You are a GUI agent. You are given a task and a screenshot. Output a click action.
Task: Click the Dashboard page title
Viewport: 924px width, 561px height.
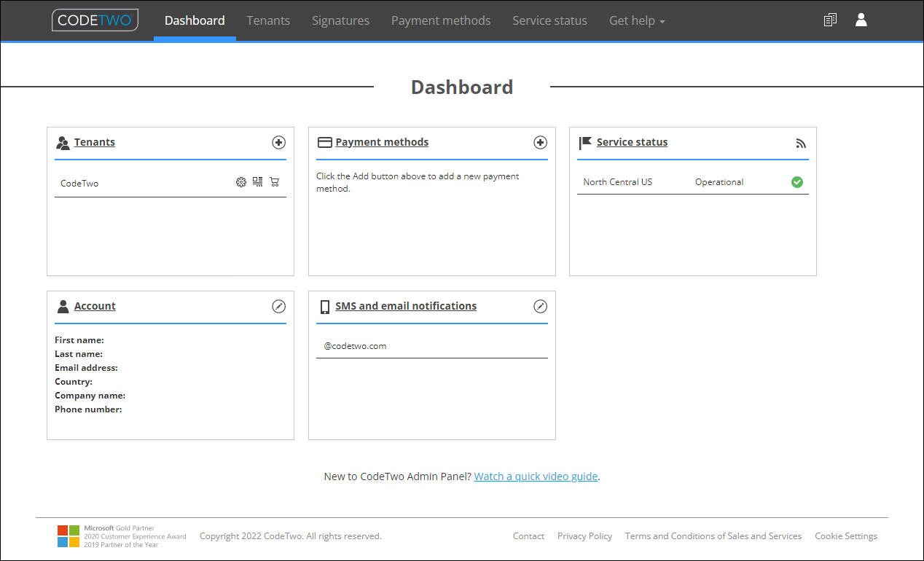[x=462, y=87]
